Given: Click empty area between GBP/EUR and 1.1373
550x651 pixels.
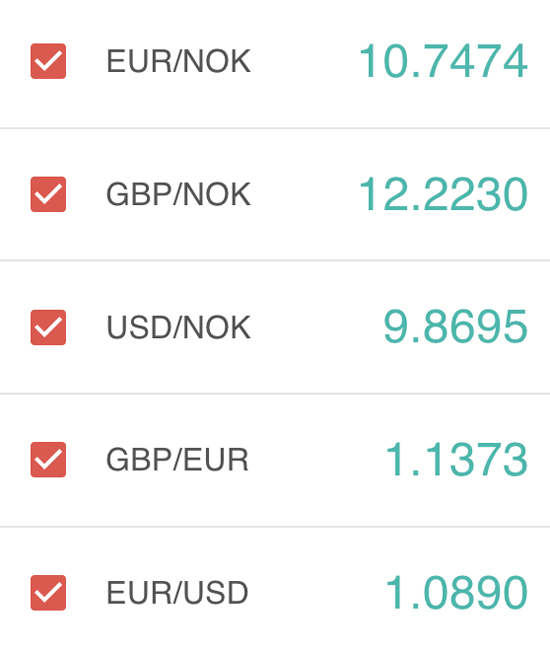Looking at the screenshot, I should tap(317, 460).
